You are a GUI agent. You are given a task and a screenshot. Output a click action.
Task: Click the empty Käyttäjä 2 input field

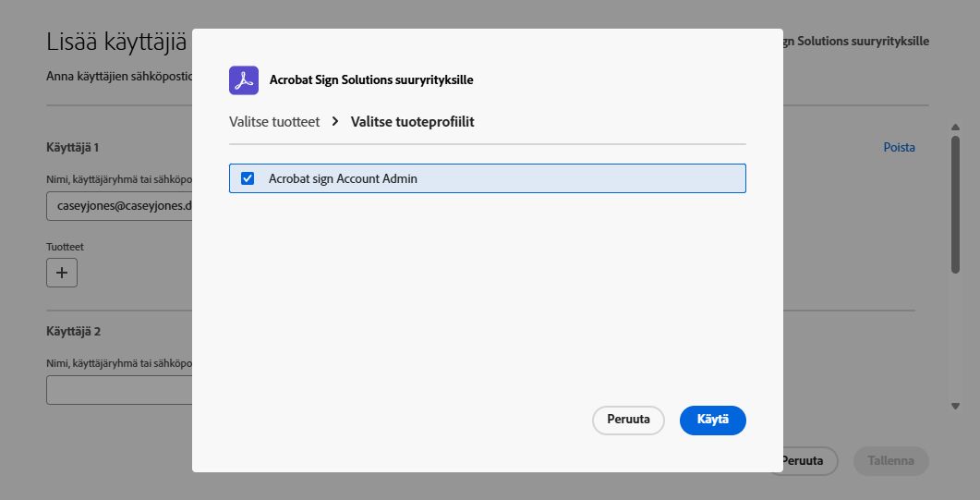coord(119,390)
